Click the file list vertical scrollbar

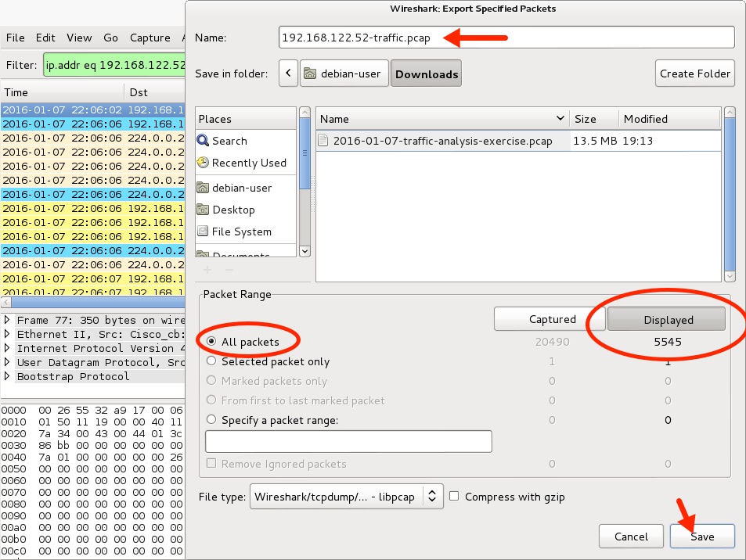pos(730,194)
